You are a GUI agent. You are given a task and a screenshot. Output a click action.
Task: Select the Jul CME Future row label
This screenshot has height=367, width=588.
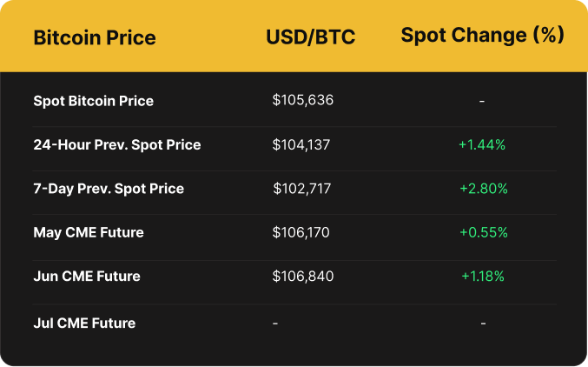[x=84, y=324]
